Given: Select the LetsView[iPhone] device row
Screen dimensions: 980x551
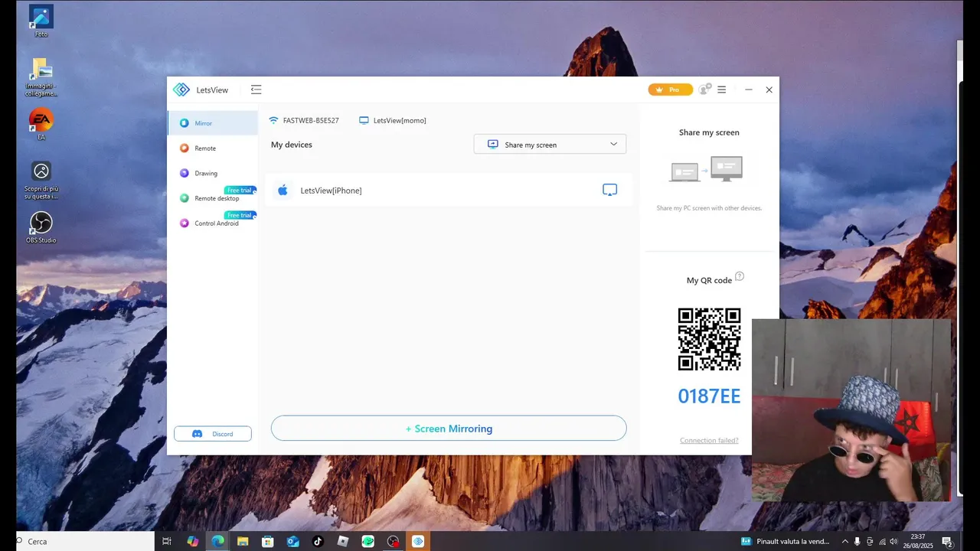Looking at the screenshot, I should point(449,190).
